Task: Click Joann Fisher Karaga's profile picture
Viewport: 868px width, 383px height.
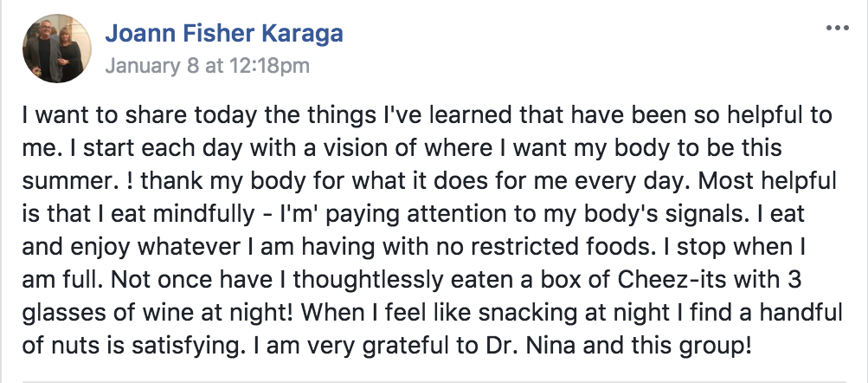Action: [57, 49]
